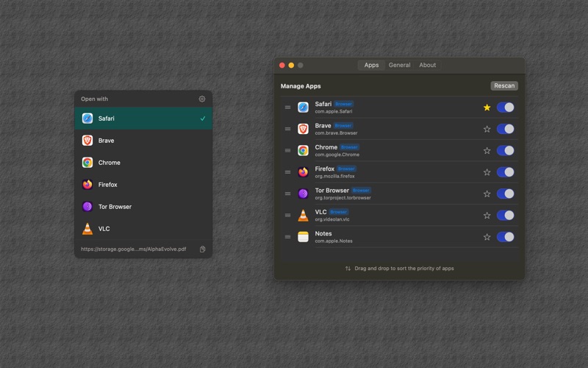
Task: Click sort arrows icon beside drag hint
Action: [x=348, y=269]
